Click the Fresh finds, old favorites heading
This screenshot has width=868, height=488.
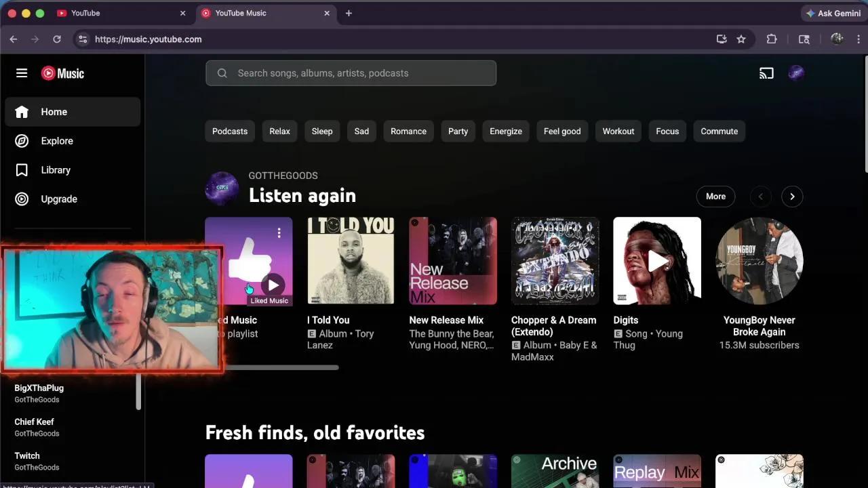click(315, 432)
